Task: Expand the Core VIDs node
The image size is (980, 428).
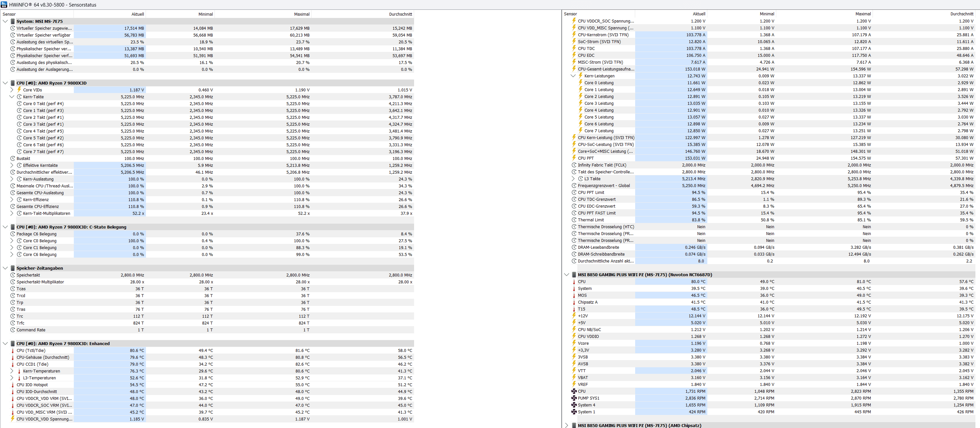Action: 12,90
